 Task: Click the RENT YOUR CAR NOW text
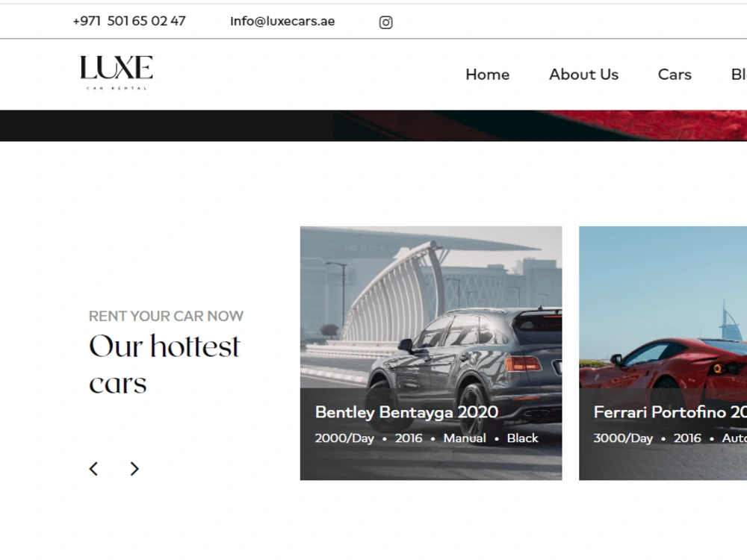(x=167, y=316)
